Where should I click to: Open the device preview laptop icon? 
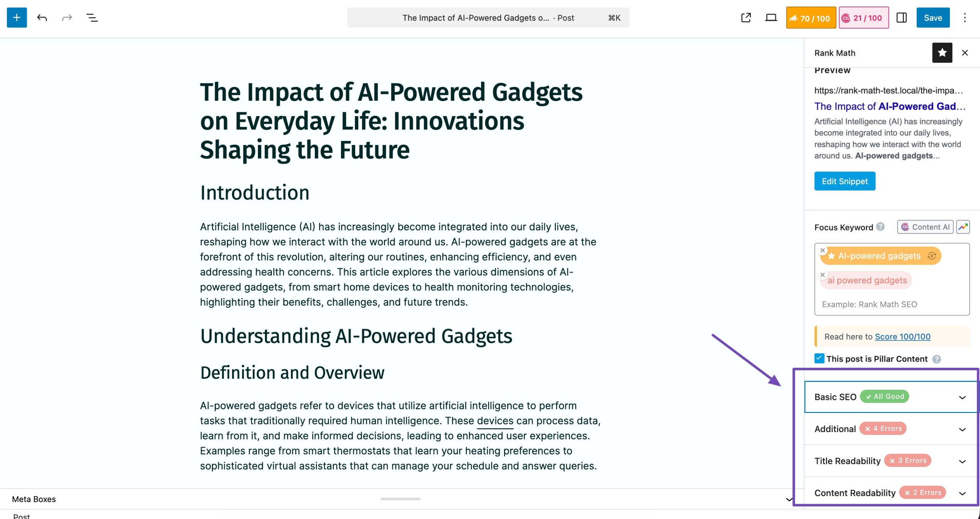tap(771, 18)
